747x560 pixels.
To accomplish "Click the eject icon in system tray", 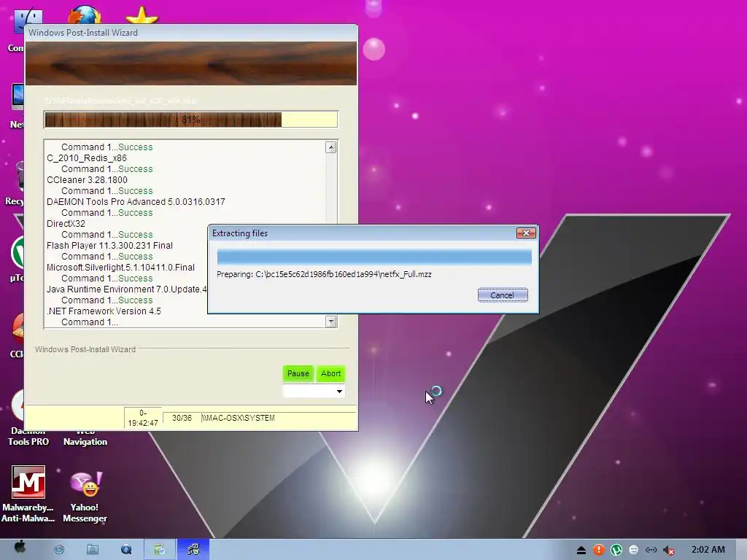I will click(581, 551).
